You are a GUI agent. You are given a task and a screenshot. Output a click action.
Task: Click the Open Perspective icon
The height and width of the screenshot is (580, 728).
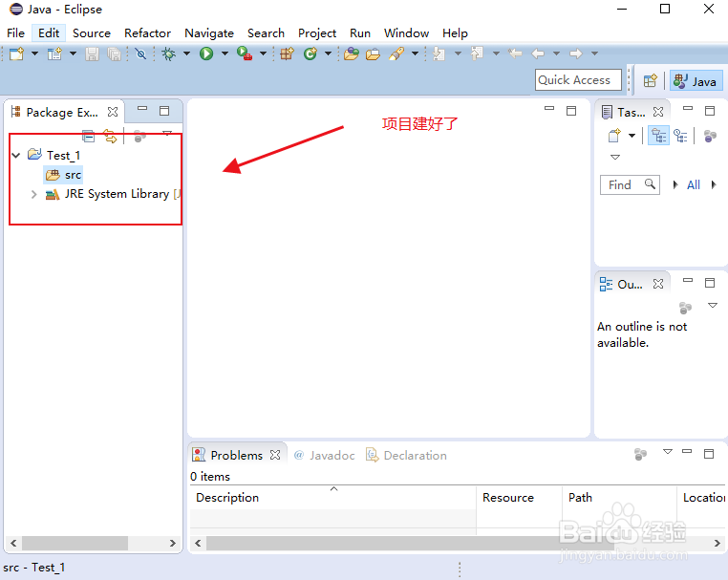click(x=651, y=81)
